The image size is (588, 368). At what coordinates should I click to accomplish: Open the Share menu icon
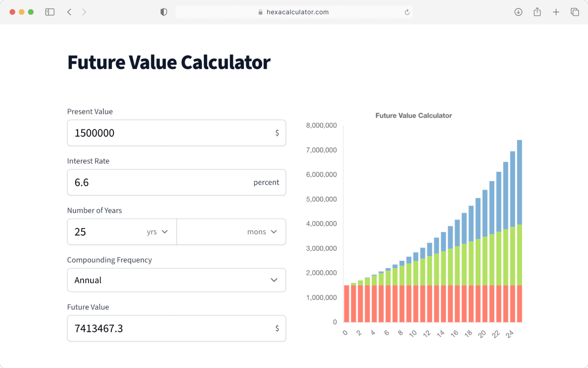537,12
